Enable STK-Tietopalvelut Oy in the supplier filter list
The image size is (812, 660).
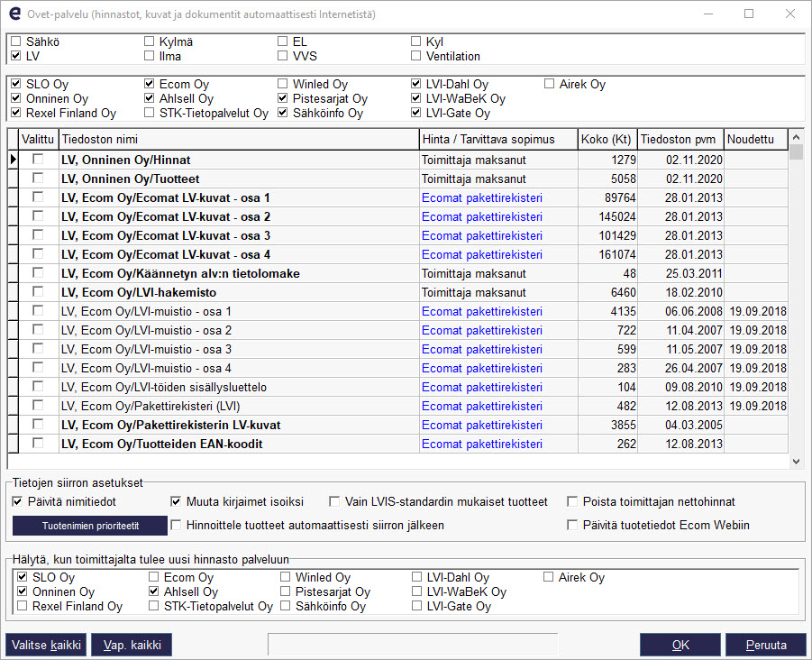click(x=149, y=113)
